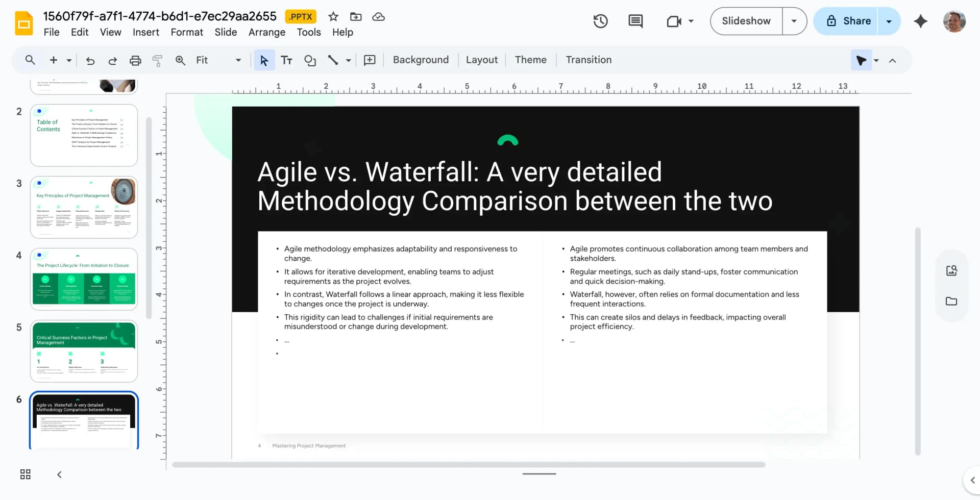Activate paint format tool
This screenshot has height=500, width=980.
[x=157, y=60]
